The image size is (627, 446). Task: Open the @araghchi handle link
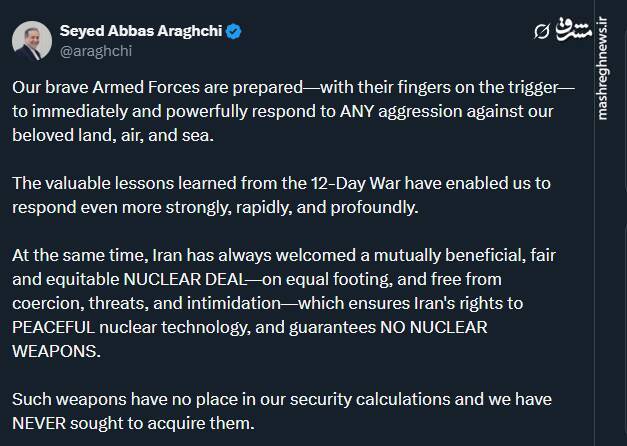coord(96,51)
